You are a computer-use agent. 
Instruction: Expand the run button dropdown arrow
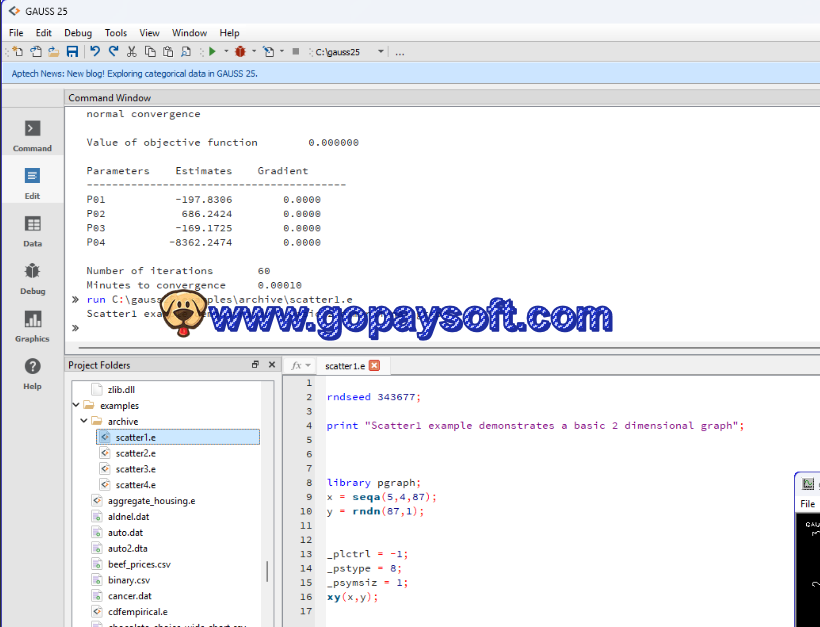pos(226,52)
